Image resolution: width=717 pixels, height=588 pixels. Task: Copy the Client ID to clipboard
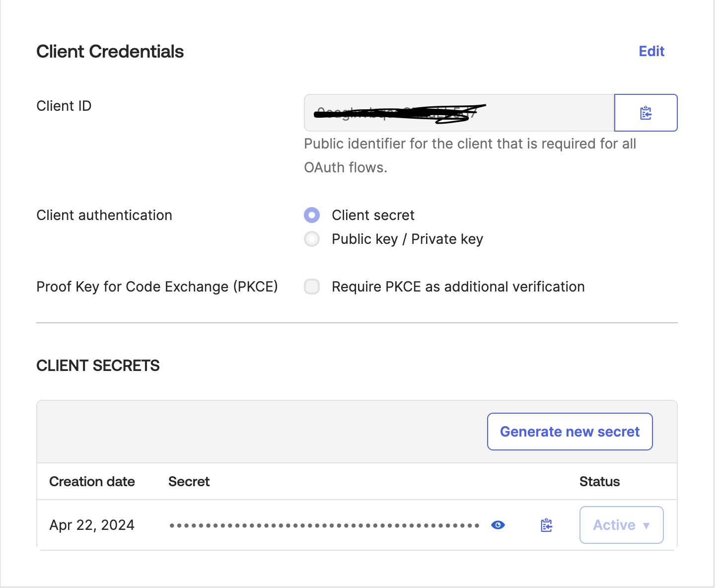point(645,113)
